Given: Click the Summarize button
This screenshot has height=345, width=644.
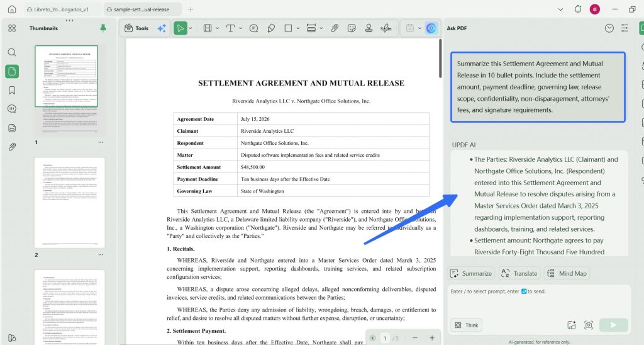Looking at the screenshot, I should coord(471,273).
